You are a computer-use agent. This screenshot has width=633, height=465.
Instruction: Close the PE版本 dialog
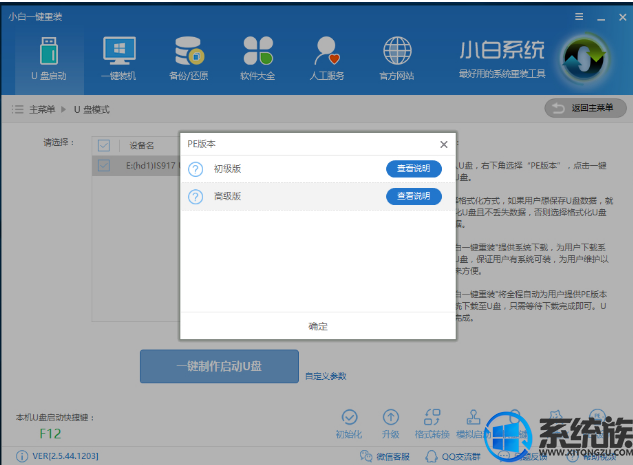(x=444, y=145)
